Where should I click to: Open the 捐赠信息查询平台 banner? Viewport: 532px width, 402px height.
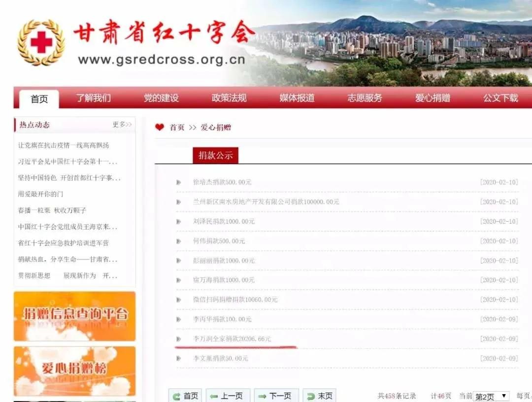click(74, 316)
